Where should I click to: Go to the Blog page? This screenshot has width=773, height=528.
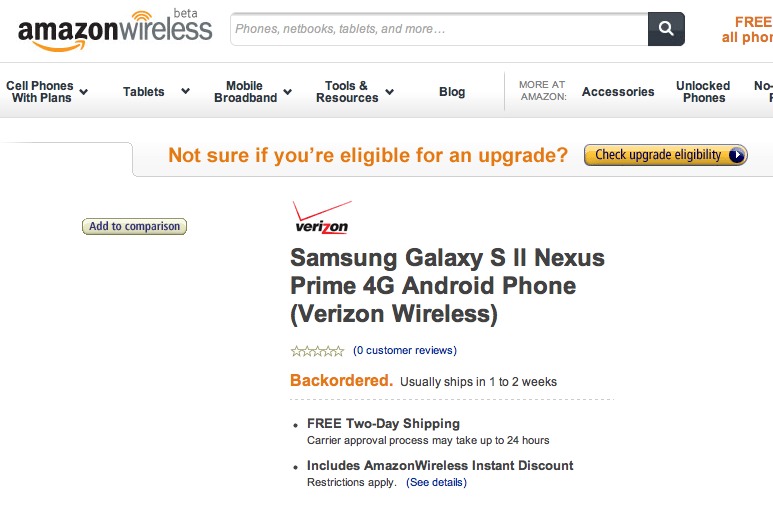coord(452,92)
